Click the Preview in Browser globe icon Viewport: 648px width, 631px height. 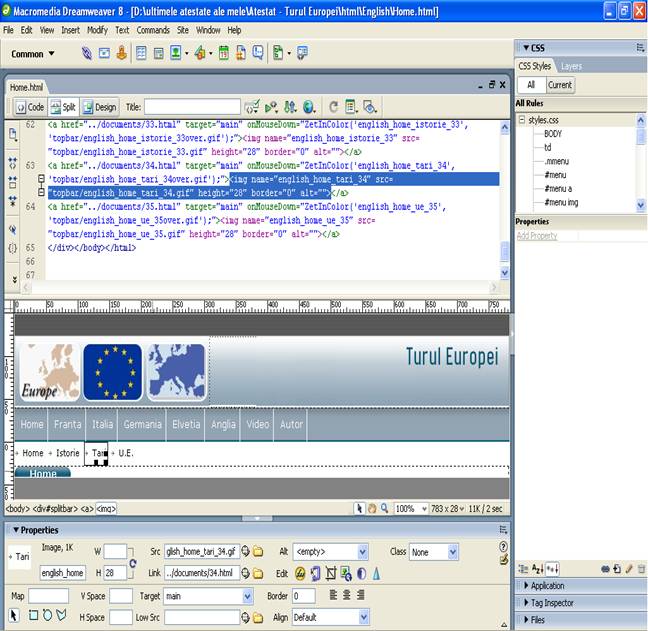[309, 107]
